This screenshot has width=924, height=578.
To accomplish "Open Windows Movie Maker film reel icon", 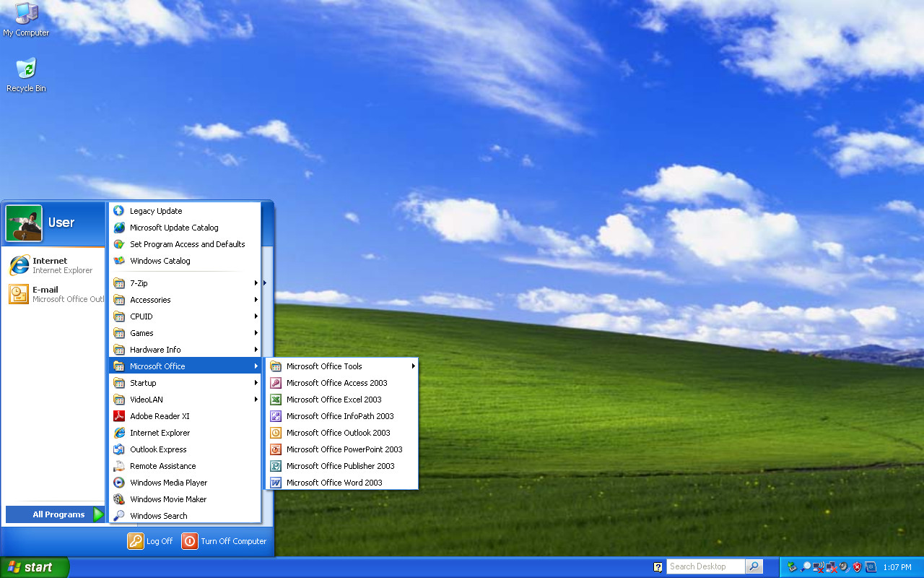I will tap(119, 499).
